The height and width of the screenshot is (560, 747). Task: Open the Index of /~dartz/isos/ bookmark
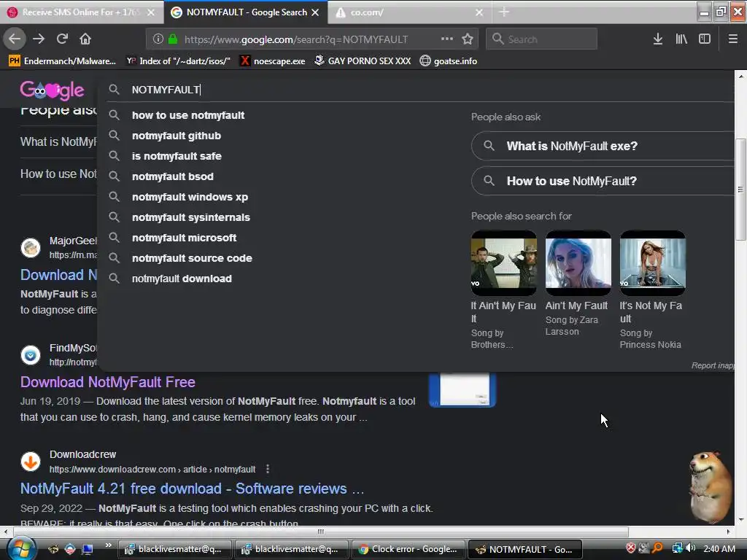pyautogui.click(x=178, y=61)
